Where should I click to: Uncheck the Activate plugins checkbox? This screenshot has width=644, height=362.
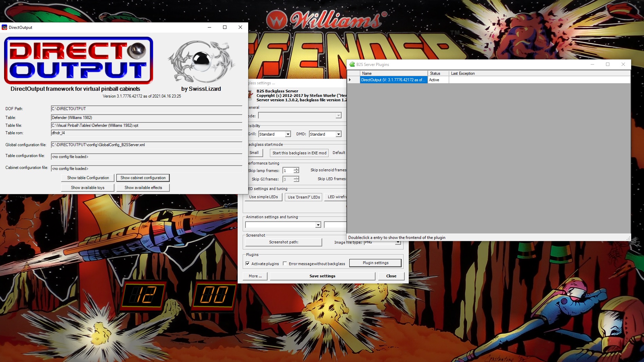248,263
